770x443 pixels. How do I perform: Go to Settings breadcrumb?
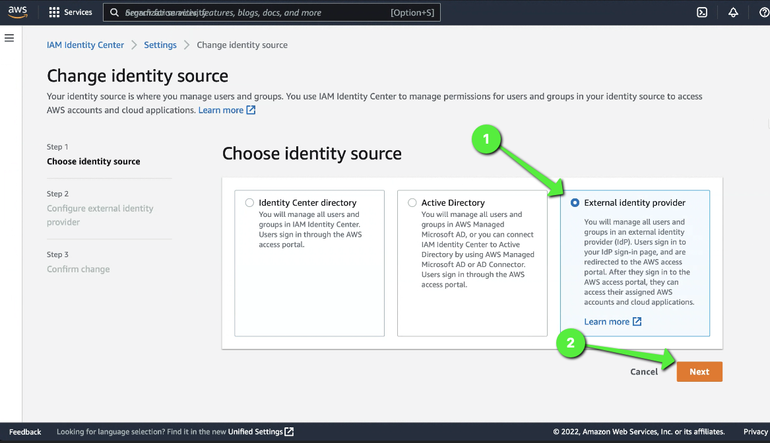(160, 45)
